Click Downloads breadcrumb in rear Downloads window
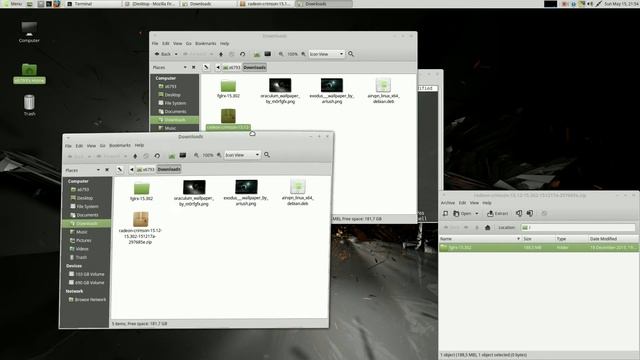 [x=255, y=67]
